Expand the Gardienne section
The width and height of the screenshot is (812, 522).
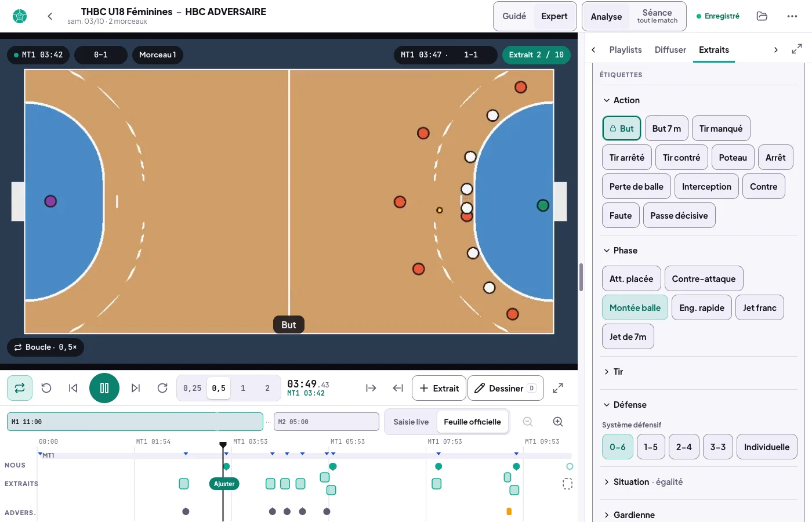click(x=629, y=515)
